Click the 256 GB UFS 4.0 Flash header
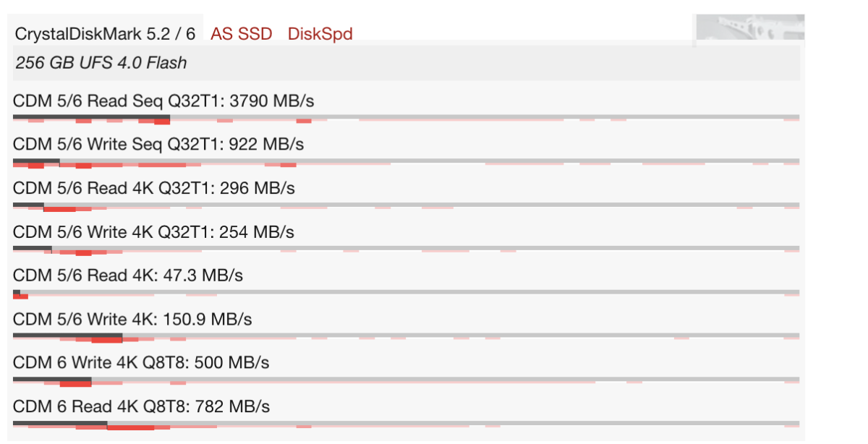868x444 pixels. pyautogui.click(x=101, y=63)
